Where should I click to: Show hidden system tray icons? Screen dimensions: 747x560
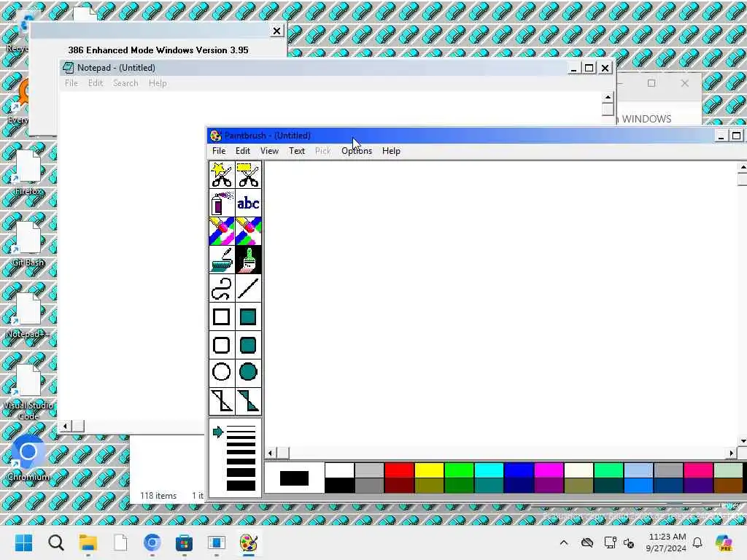(x=564, y=542)
